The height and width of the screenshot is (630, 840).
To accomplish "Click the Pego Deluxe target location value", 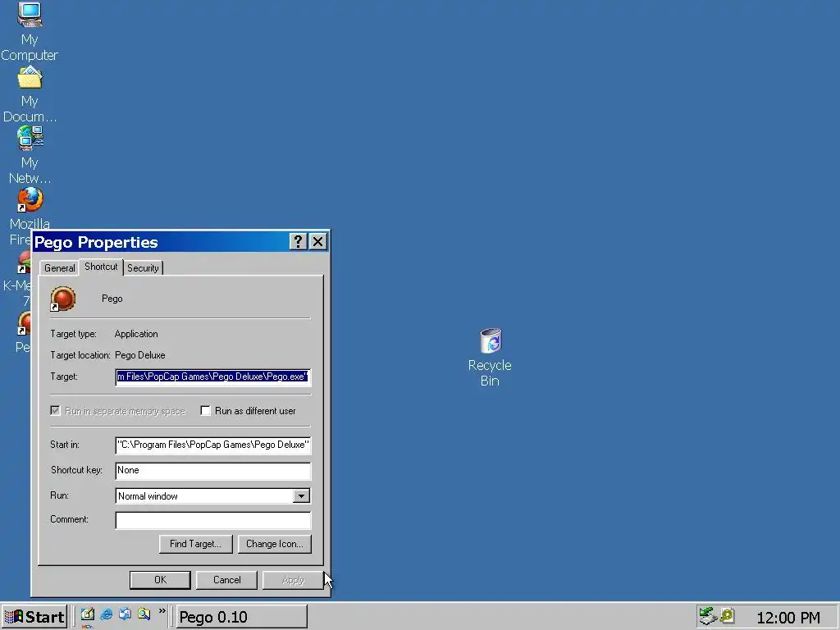I will pos(139,355).
